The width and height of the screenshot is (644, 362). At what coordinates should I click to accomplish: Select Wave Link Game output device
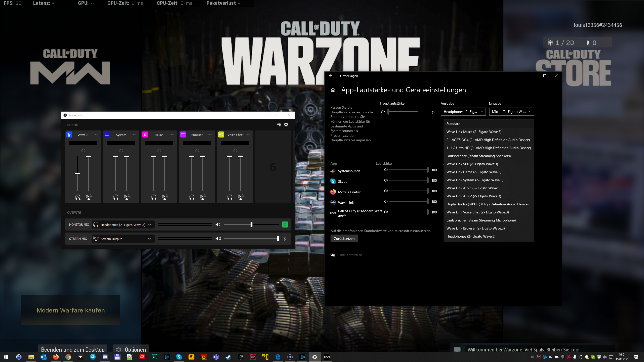(x=489, y=172)
